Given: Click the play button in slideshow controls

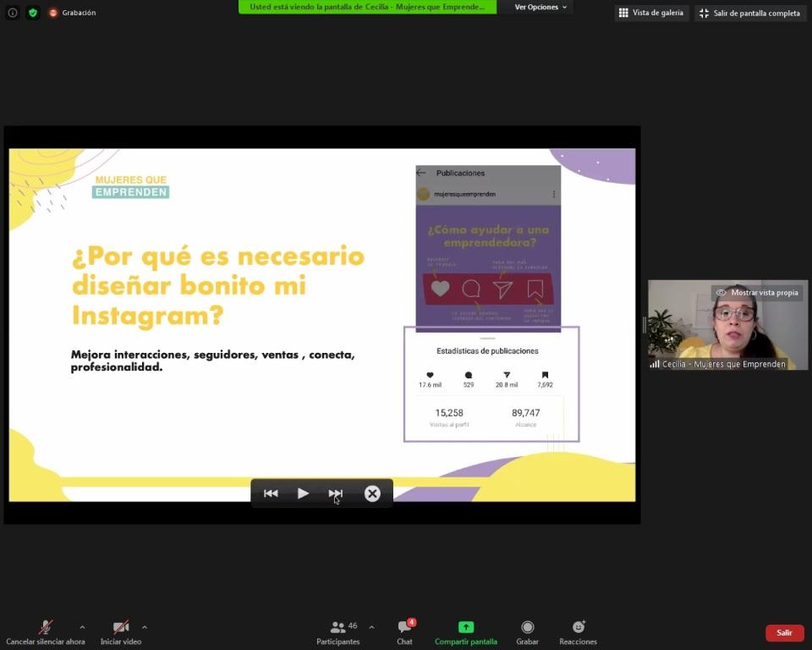Looking at the screenshot, I should (303, 493).
